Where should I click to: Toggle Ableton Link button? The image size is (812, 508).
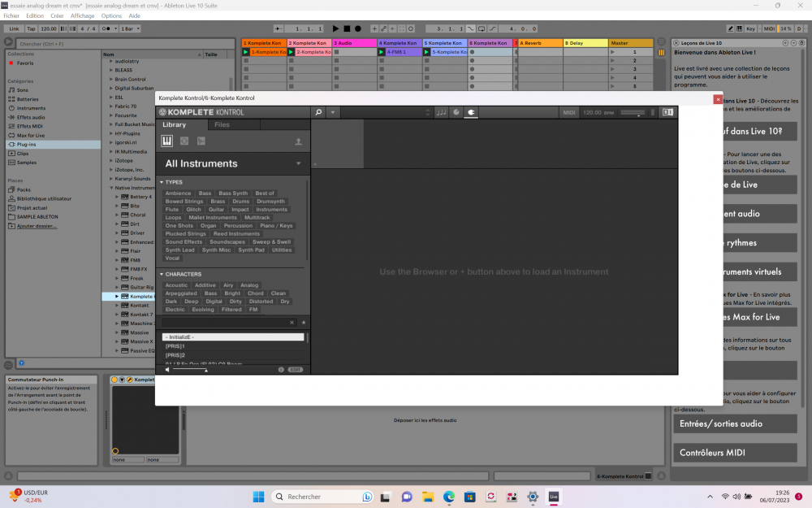click(14, 28)
